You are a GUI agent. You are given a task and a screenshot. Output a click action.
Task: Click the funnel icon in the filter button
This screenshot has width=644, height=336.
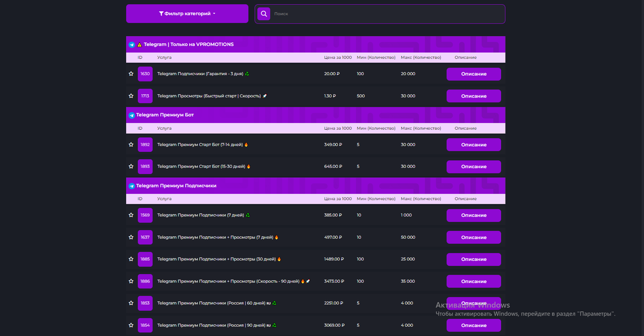click(x=162, y=14)
